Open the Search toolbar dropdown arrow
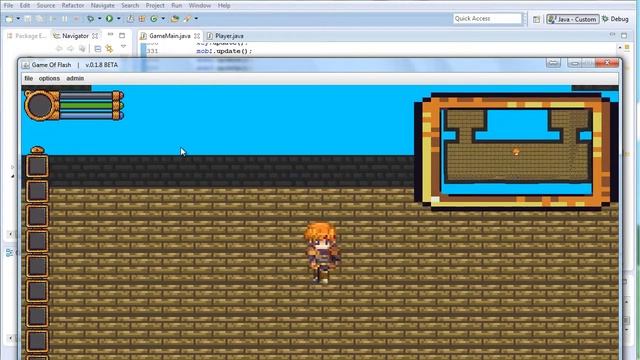 196,19
